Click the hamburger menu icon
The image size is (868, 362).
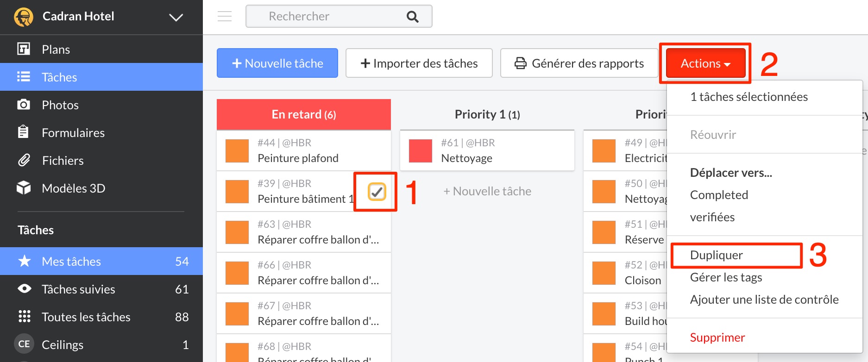click(225, 16)
